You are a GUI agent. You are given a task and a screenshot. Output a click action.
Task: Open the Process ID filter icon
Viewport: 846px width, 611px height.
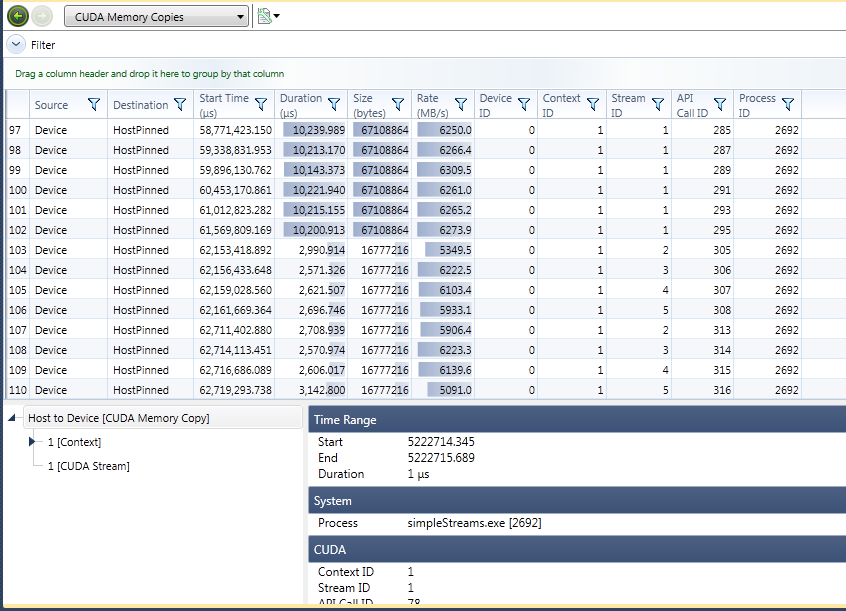(x=787, y=105)
